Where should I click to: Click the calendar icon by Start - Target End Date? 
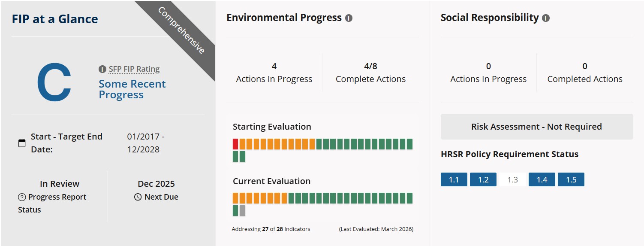click(22, 143)
